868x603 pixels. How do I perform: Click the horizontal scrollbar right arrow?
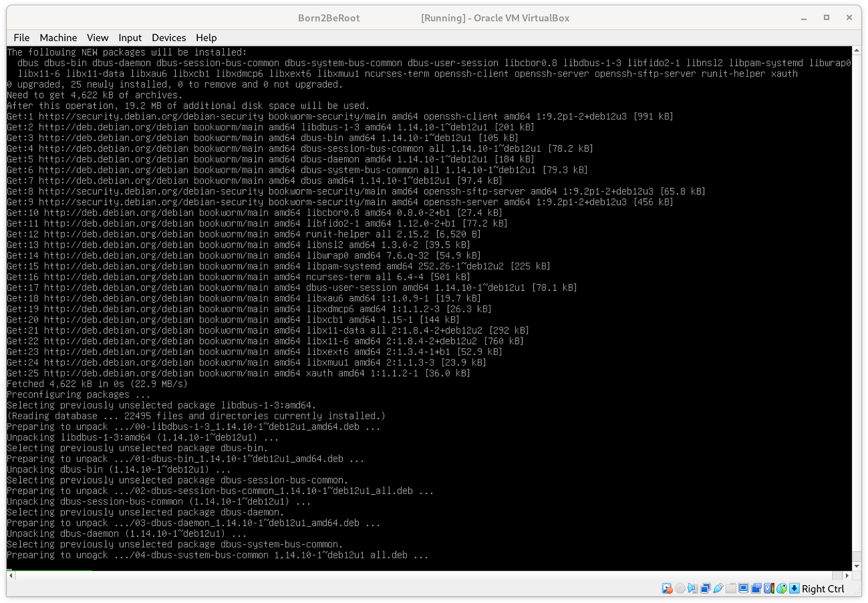click(847, 575)
